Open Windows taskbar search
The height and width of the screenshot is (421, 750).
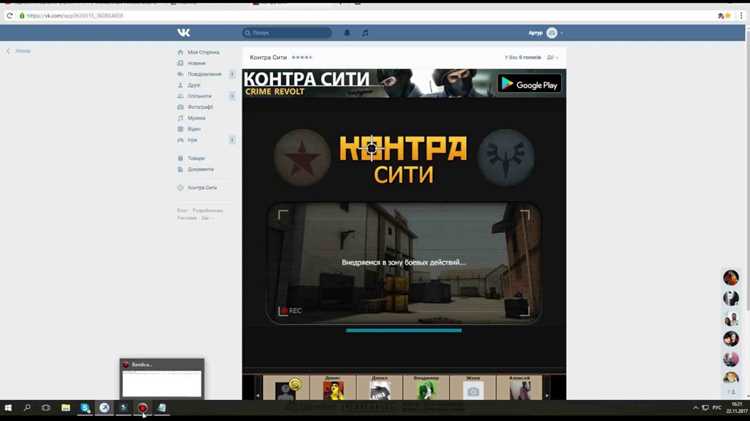[x=27, y=408]
